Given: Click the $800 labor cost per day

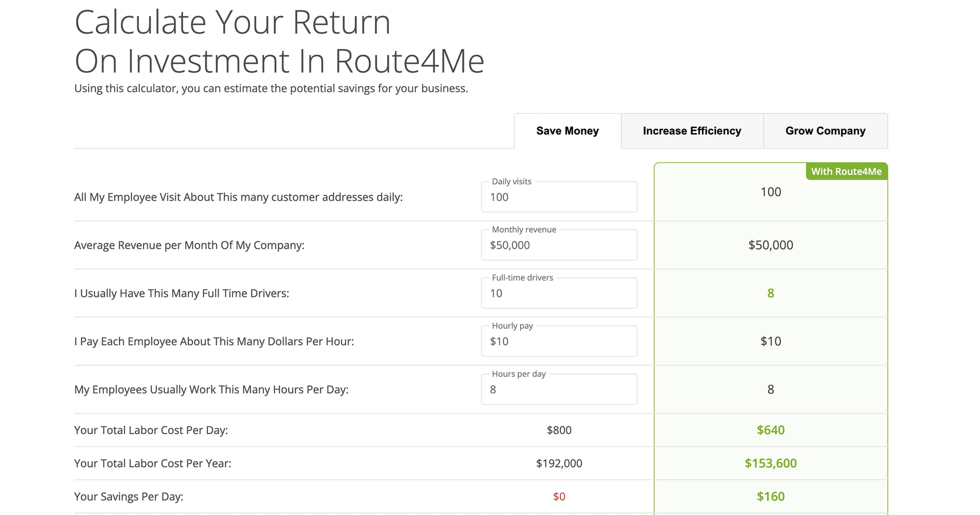Looking at the screenshot, I should tap(559, 430).
